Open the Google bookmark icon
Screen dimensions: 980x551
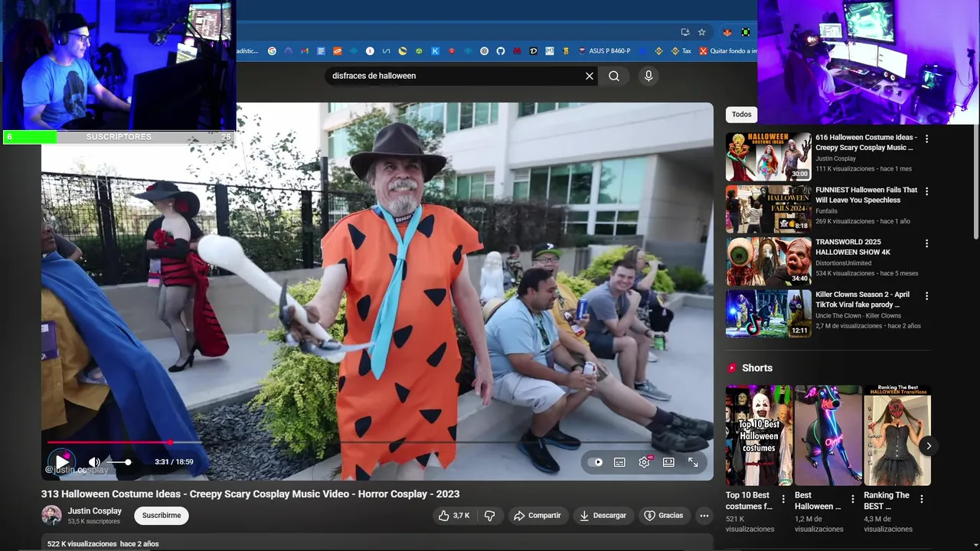coord(272,51)
